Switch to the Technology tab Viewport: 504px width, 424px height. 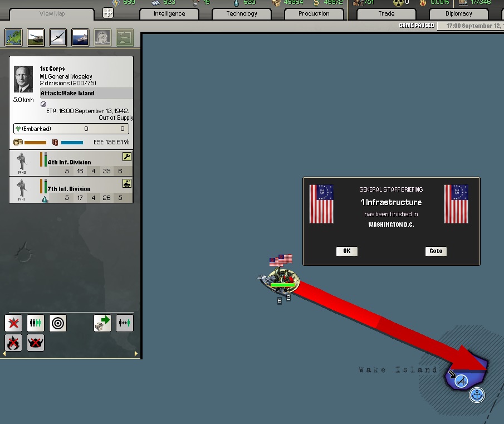coord(242,13)
